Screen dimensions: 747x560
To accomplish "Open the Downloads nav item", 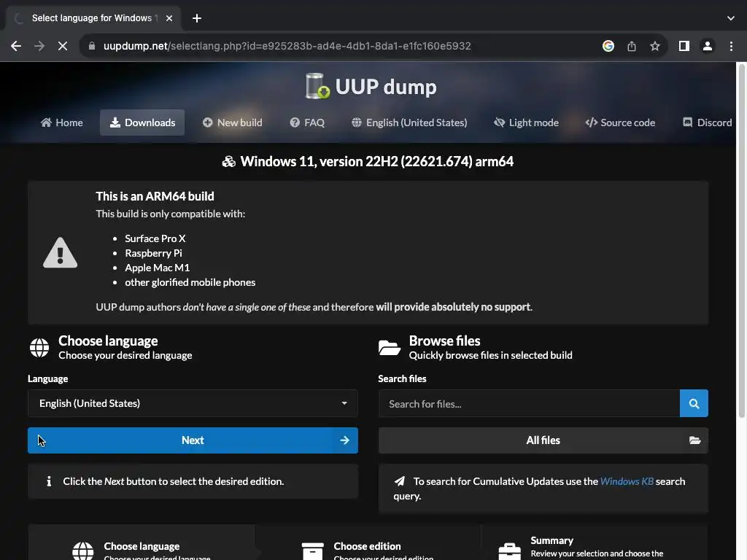I will coord(142,122).
